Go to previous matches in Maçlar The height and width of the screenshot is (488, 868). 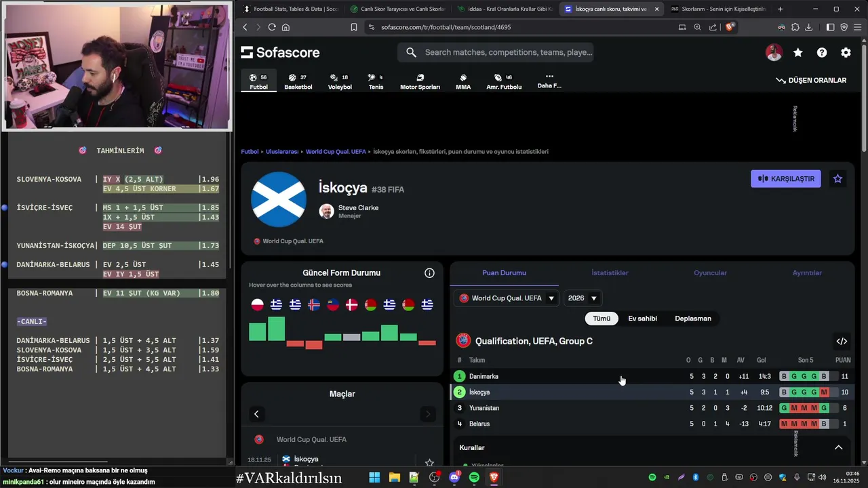[256, 413]
